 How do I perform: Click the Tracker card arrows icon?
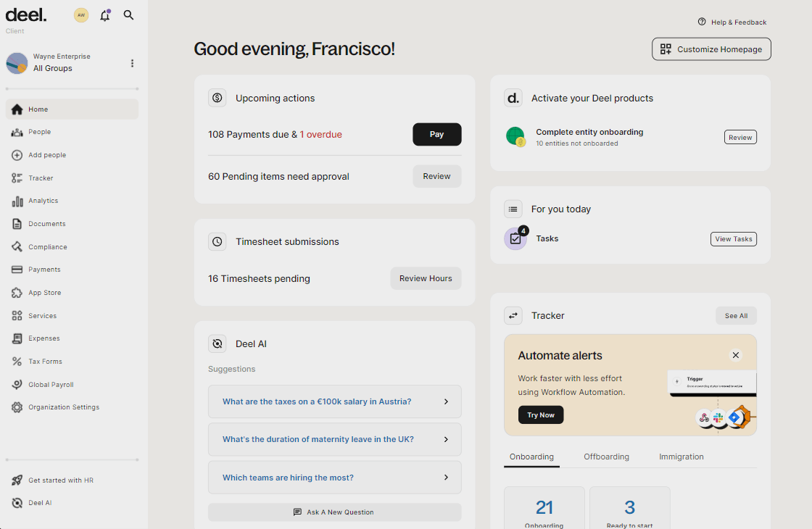point(513,316)
